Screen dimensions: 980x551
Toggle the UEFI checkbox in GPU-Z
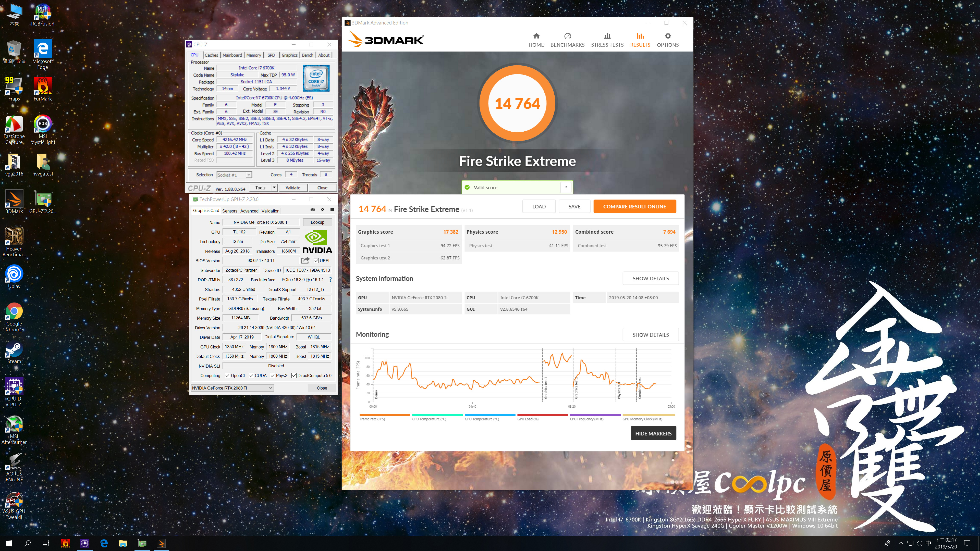pyautogui.click(x=316, y=261)
